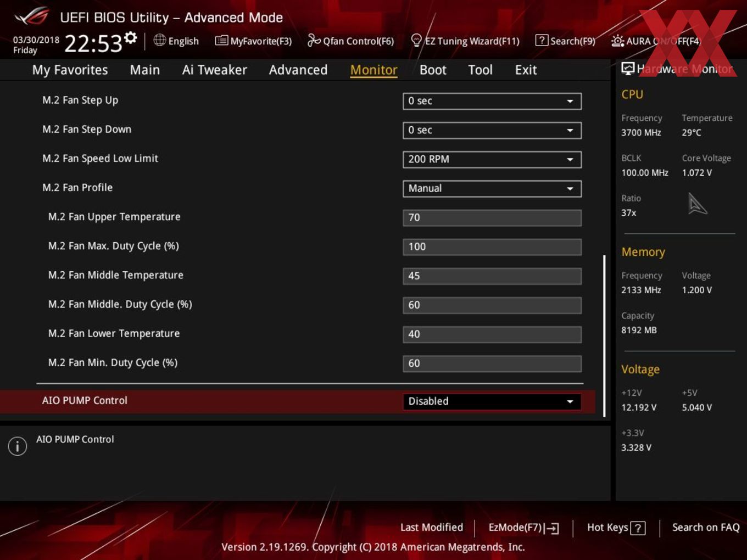Click the ROG logo icon
This screenshot has width=747, height=560.
[32, 16]
